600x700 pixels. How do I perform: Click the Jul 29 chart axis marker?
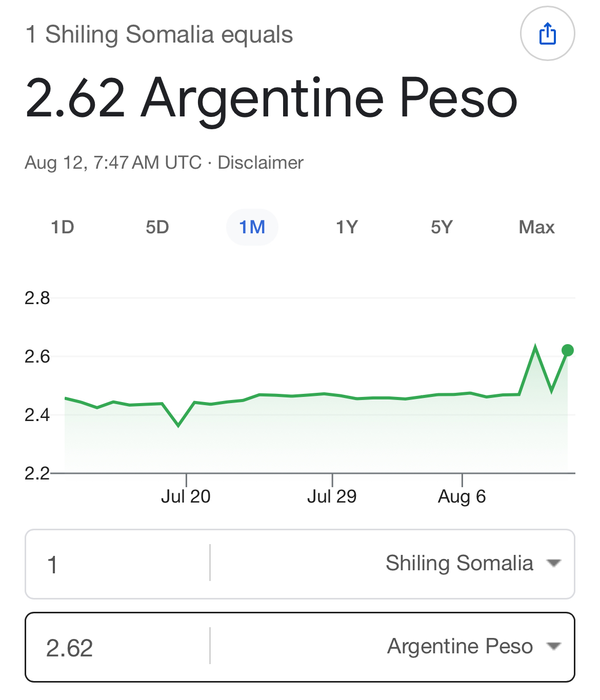tap(332, 496)
